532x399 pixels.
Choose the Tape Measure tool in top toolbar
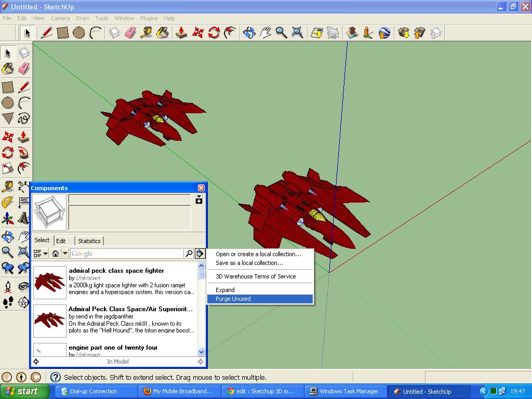tap(147, 33)
